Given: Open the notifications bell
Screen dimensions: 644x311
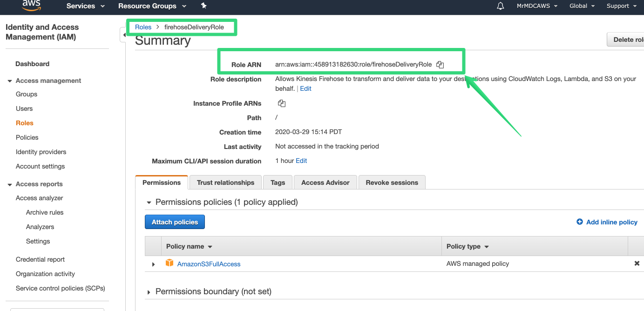Looking at the screenshot, I should tap(501, 6).
